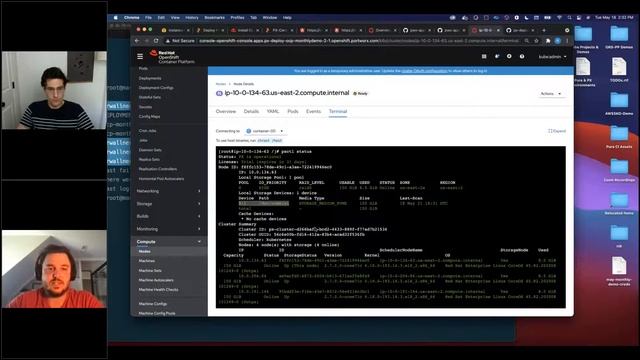Open Deployment Configs in the sidebar
Image resolution: width=640 pixels, height=360 pixels.
[x=156, y=88]
